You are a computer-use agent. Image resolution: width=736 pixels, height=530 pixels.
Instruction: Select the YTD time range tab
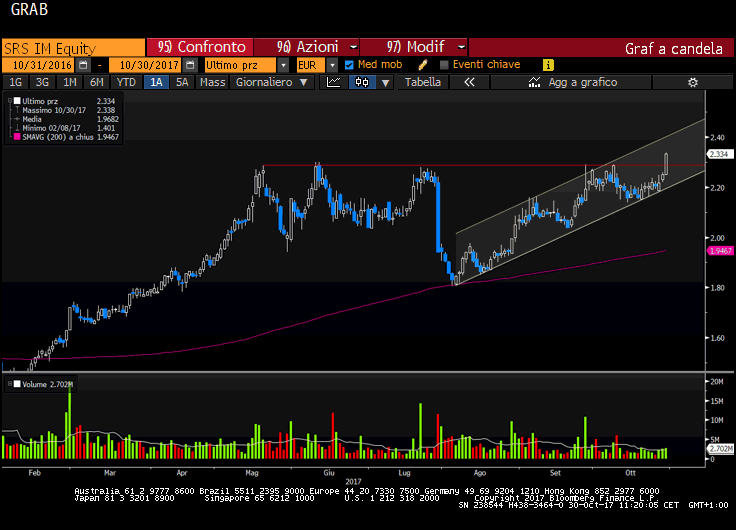tap(126, 83)
